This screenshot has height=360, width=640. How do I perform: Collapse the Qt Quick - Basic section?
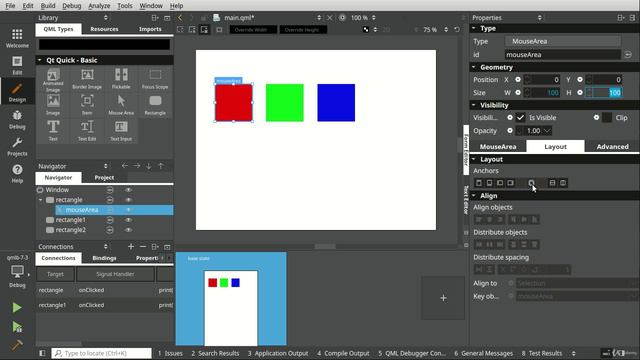40,60
